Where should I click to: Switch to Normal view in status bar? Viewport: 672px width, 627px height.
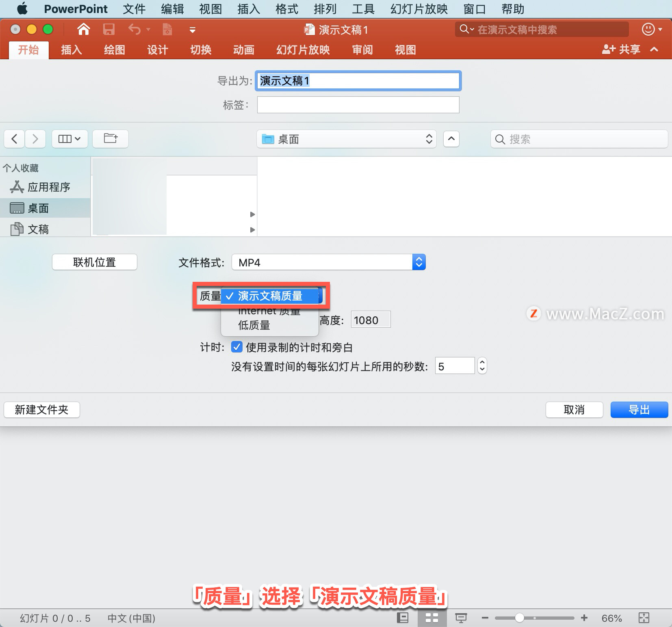[403, 618]
